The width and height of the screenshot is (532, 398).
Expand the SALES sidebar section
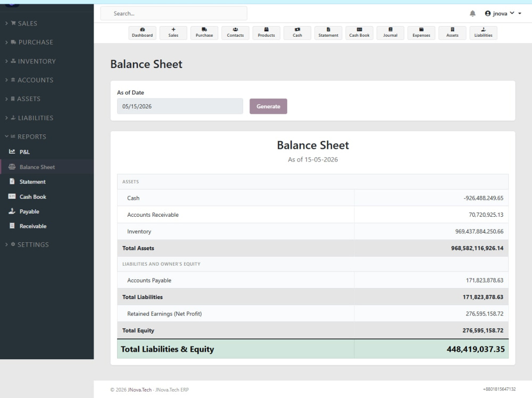tap(21, 23)
